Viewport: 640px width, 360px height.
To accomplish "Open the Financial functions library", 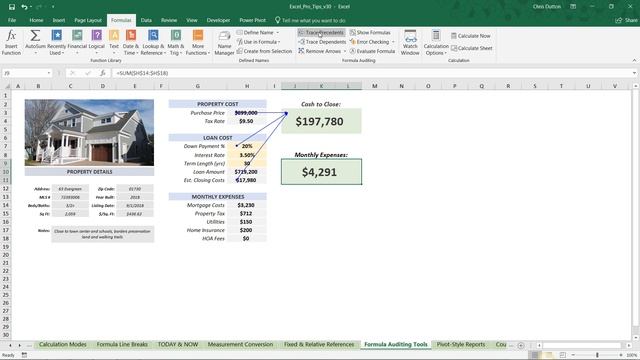I will point(77,42).
